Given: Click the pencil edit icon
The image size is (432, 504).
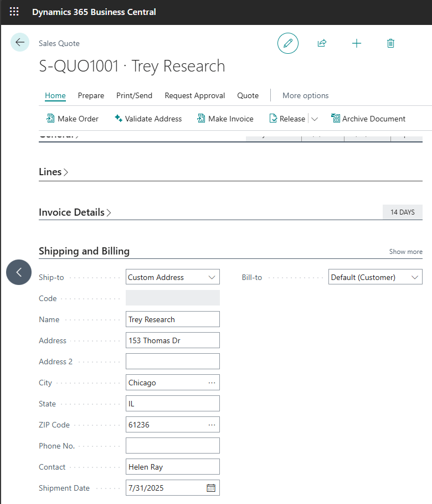Looking at the screenshot, I should tap(288, 43).
